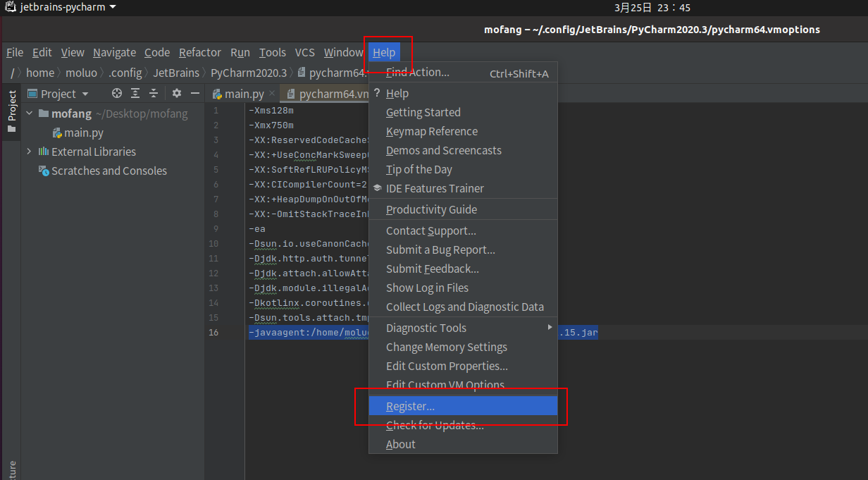
Task: Click the External Libraries bars icon
Action: click(44, 152)
